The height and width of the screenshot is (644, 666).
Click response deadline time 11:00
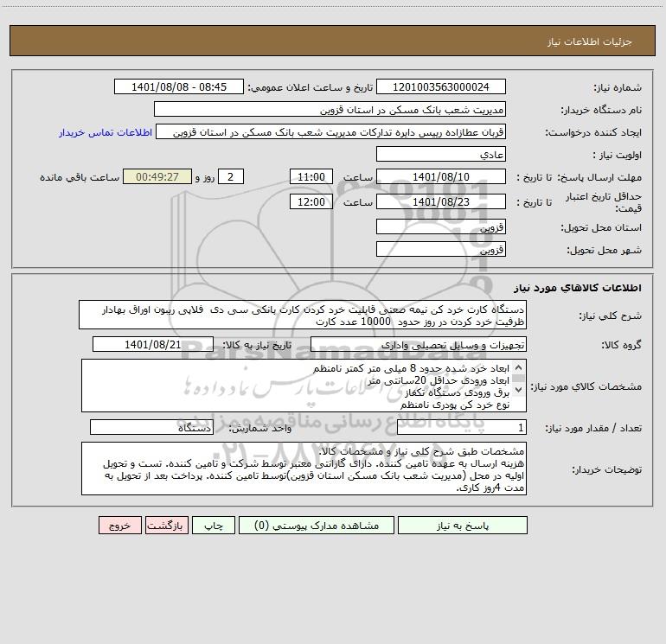tap(311, 176)
